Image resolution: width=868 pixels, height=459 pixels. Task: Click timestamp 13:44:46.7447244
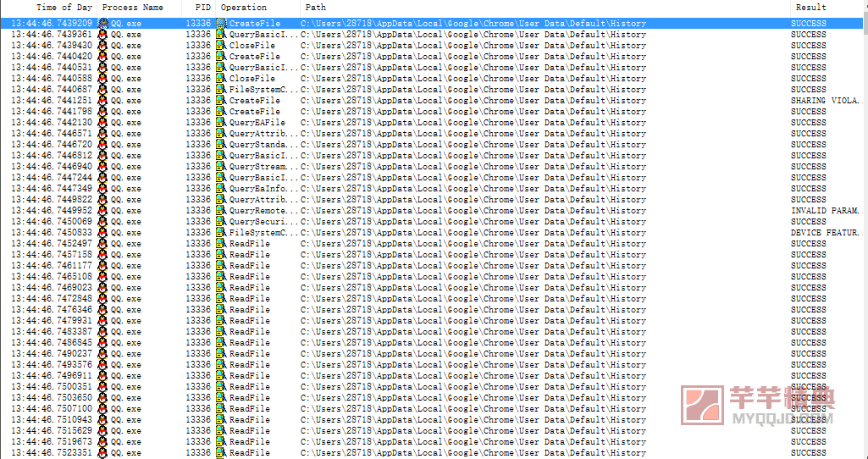click(x=52, y=177)
